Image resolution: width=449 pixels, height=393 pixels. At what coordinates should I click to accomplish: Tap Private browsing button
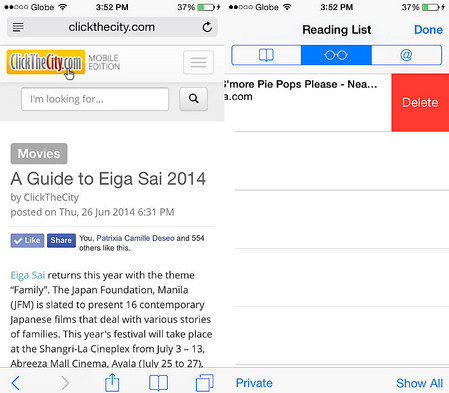[x=254, y=383]
